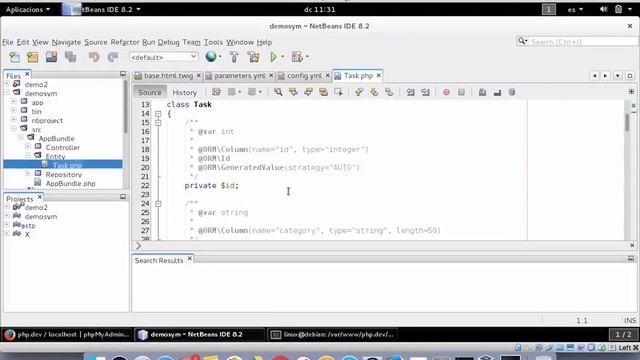
Task: Click the New File toolbar icon
Action: pyautogui.click(x=14, y=57)
